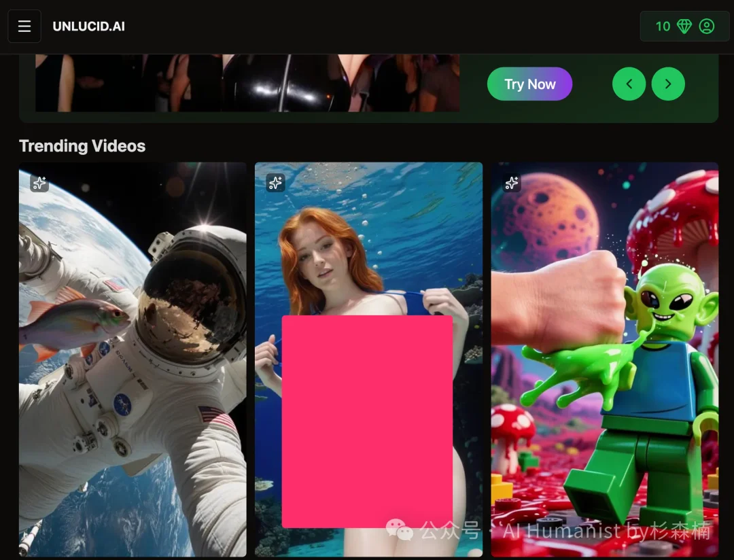Click the featured banner image at top

pos(247,83)
